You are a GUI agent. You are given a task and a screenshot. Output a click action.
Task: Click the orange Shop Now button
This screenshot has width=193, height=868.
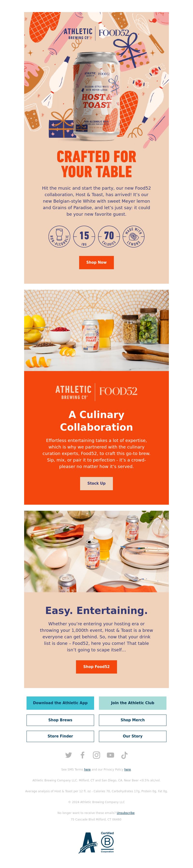click(x=96, y=262)
